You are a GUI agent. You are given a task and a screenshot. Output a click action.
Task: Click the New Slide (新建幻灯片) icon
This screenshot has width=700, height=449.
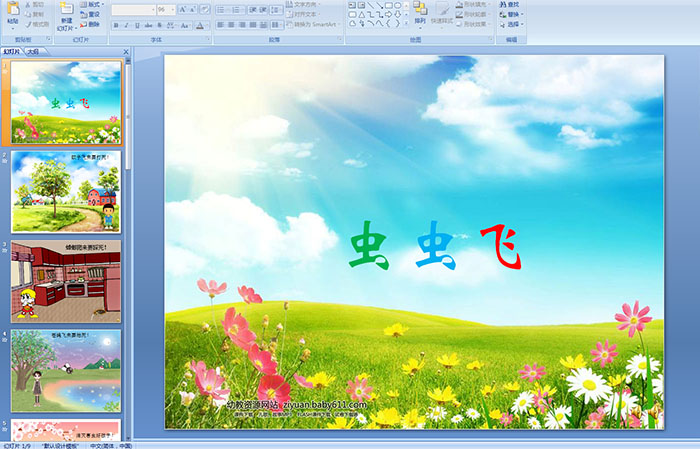click(66, 9)
